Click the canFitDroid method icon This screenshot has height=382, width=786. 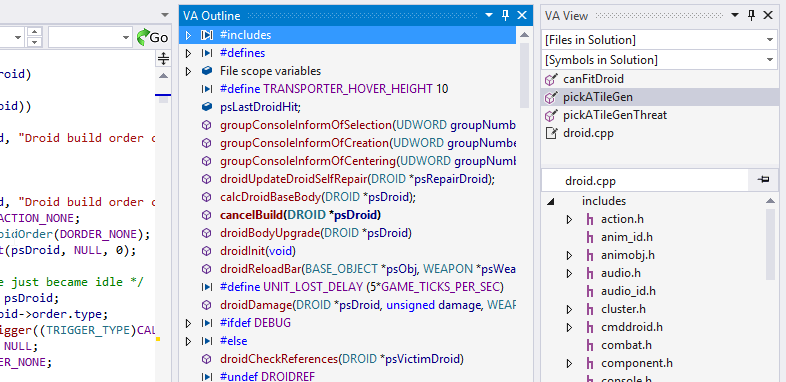pyautogui.click(x=551, y=79)
